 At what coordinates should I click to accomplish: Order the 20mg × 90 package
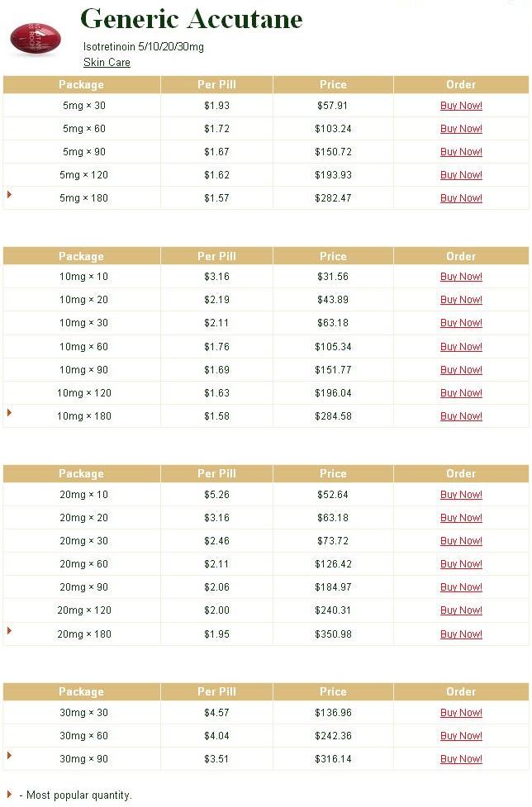pos(461,587)
